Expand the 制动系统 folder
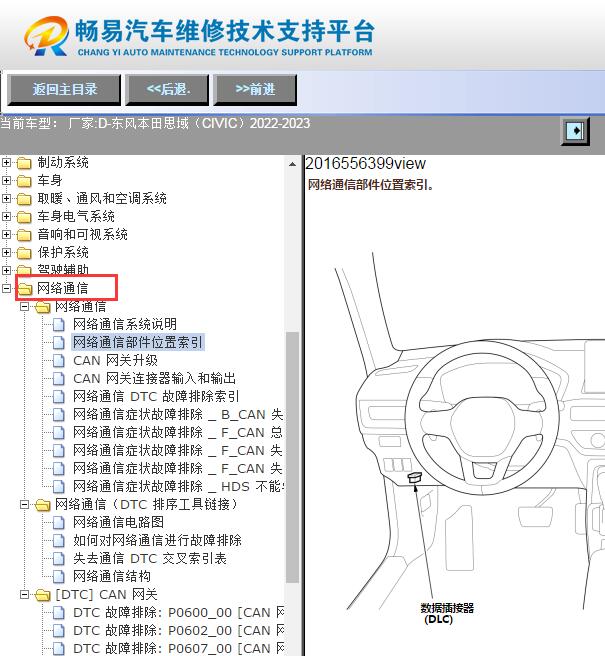 (6, 162)
